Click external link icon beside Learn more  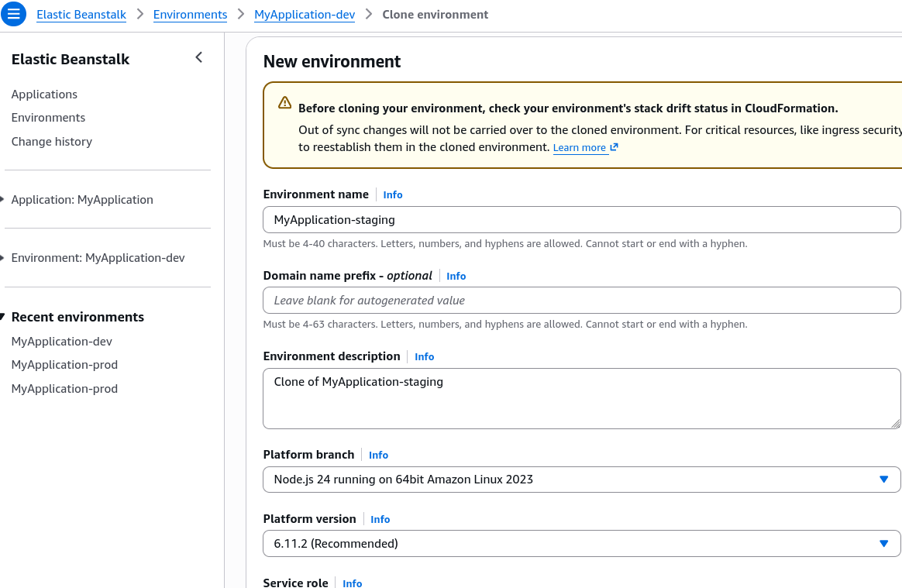coord(615,147)
